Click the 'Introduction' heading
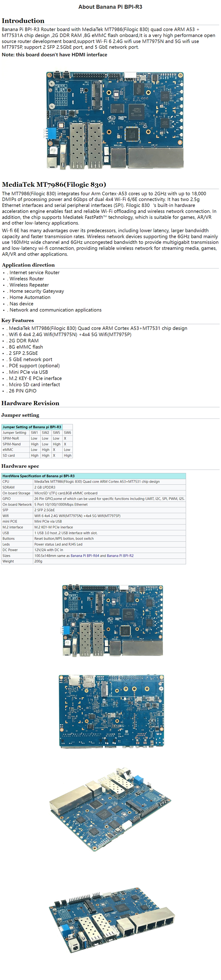This screenshot has height=980, width=221. 23,21
